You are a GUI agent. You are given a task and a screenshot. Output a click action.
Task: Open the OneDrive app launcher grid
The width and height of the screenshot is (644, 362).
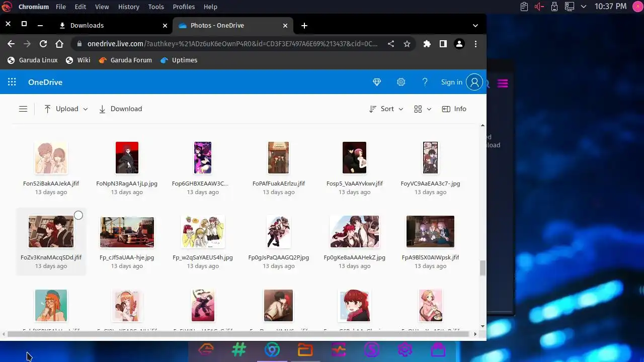[x=12, y=82]
